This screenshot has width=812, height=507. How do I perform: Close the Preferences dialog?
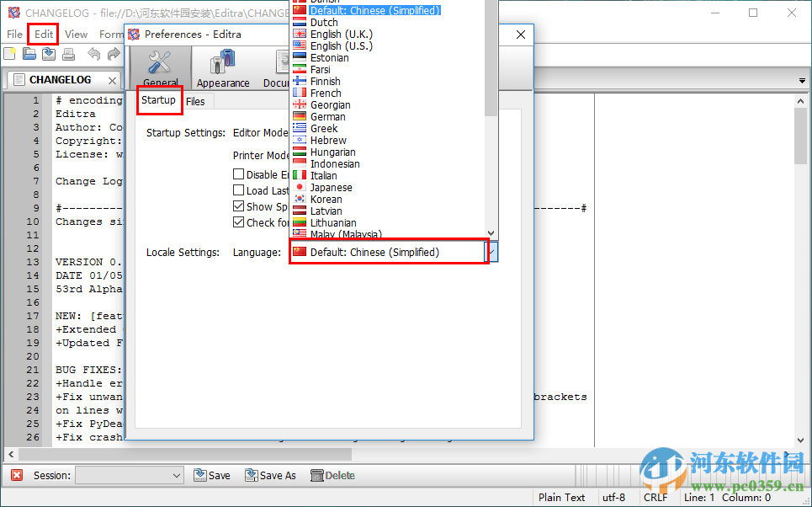pos(521,35)
